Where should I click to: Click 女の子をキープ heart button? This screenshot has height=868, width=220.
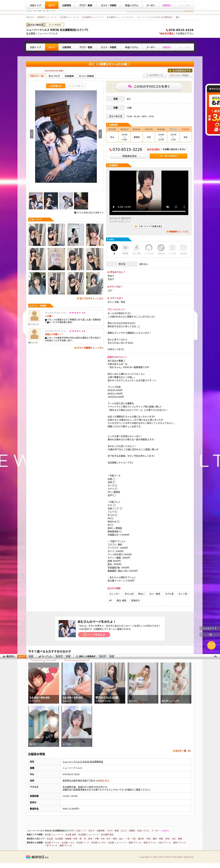click(155, 75)
